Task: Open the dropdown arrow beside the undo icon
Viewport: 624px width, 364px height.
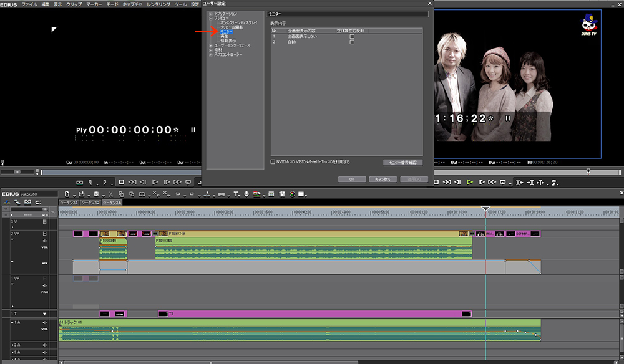Action: click(x=184, y=196)
